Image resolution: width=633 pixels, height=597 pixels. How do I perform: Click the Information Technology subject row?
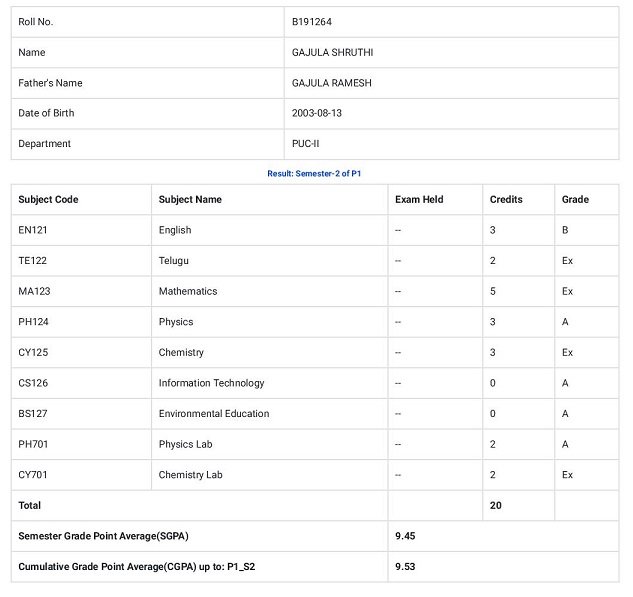[315, 383]
